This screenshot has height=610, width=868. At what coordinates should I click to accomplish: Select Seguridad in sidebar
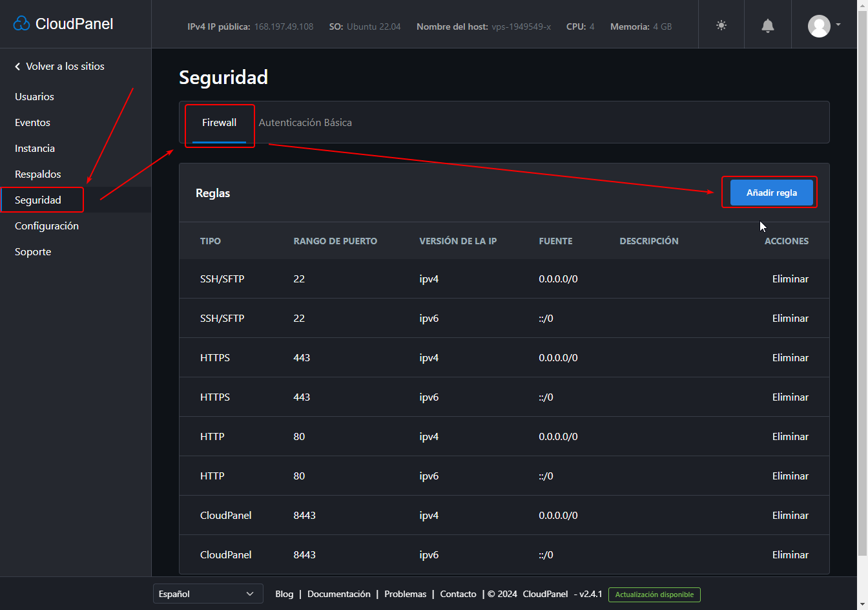coord(38,200)
